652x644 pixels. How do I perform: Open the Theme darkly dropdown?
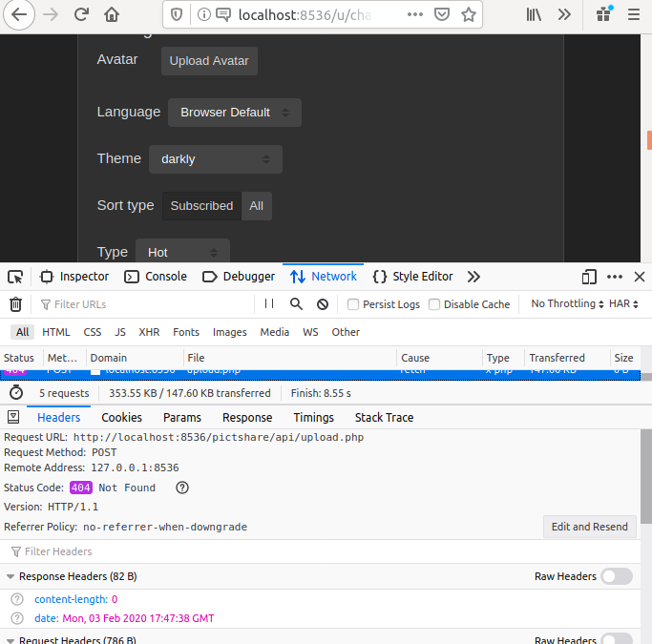coord(216,159)
